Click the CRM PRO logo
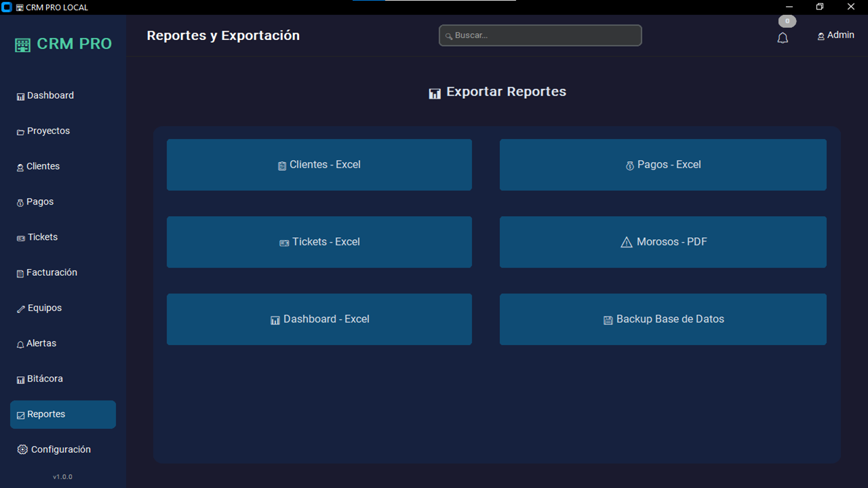The image size is (868, 488). click(63, 43)
